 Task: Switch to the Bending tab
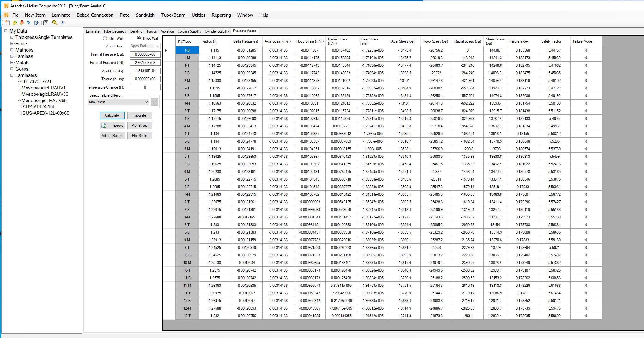point(136,31)
